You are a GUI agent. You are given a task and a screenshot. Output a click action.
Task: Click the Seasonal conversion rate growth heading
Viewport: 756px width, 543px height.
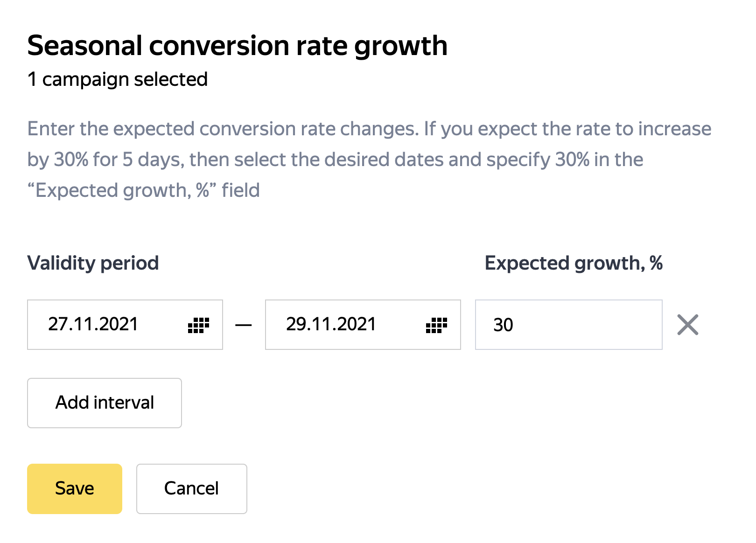237,46
